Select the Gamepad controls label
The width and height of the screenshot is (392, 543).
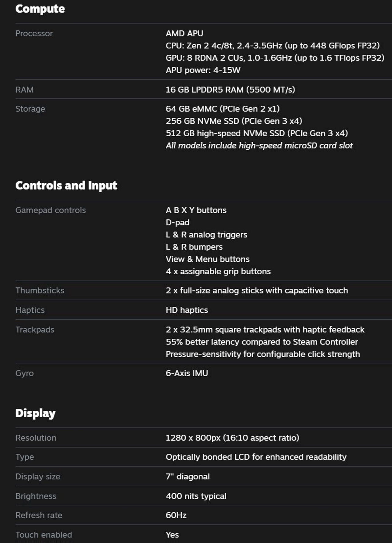51,210
